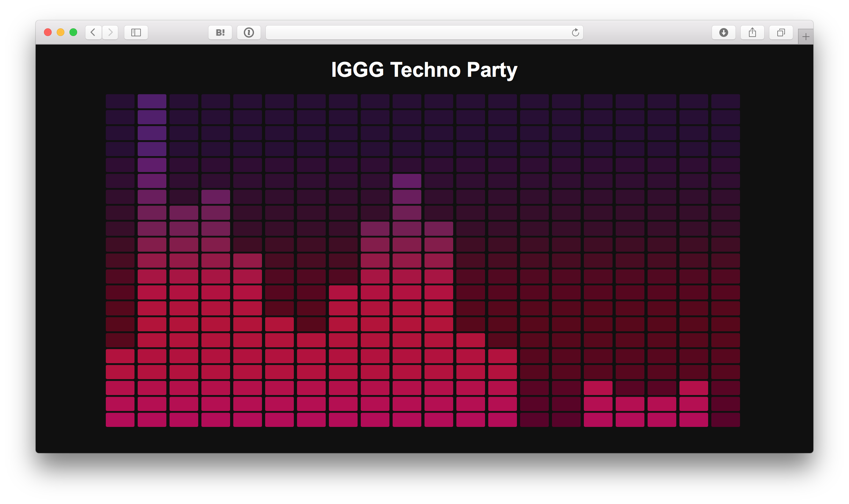This screenshot has width=849, height=504.
Task: Click the dark top-left equalizer cell
Action: click(120, 101)
